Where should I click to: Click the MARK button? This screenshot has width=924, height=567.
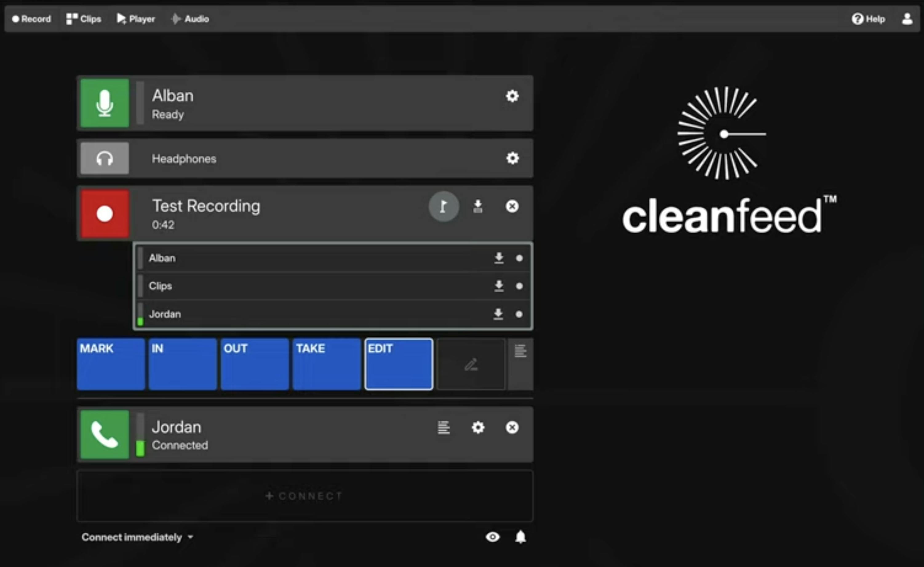click(111, 364)
